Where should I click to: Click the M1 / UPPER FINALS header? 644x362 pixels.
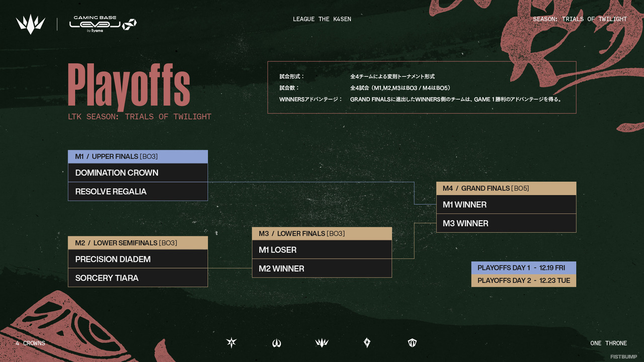(x=137, y=156)
